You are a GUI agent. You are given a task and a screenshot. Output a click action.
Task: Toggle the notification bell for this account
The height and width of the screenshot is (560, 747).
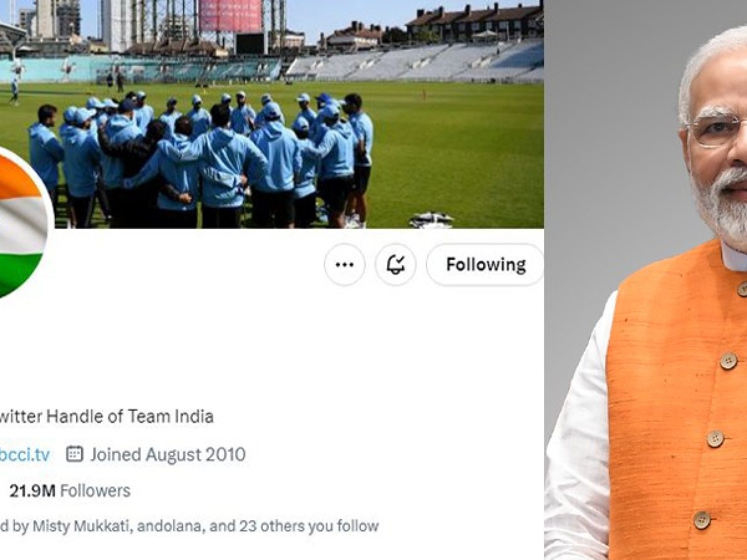(395, 264)
